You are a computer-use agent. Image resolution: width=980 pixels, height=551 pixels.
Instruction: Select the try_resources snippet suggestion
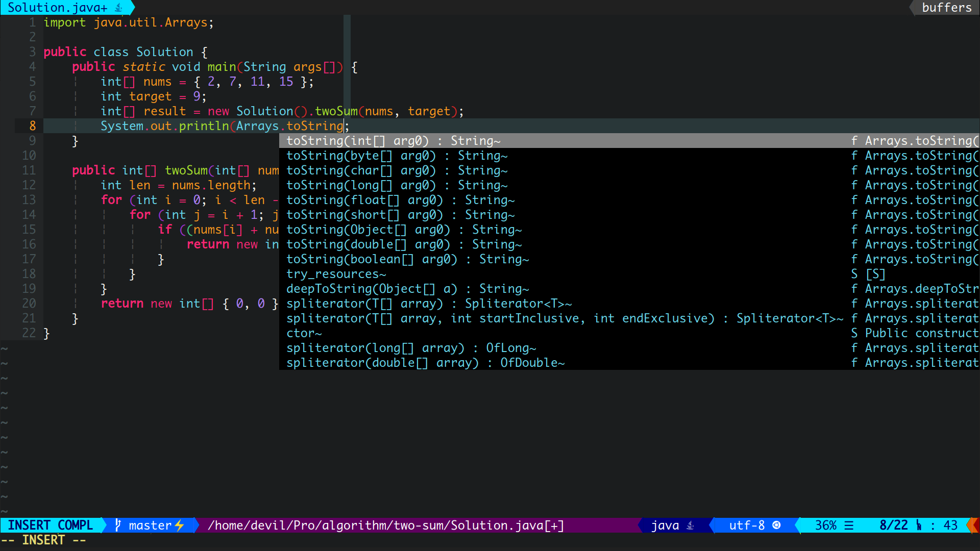coord(336,274)
